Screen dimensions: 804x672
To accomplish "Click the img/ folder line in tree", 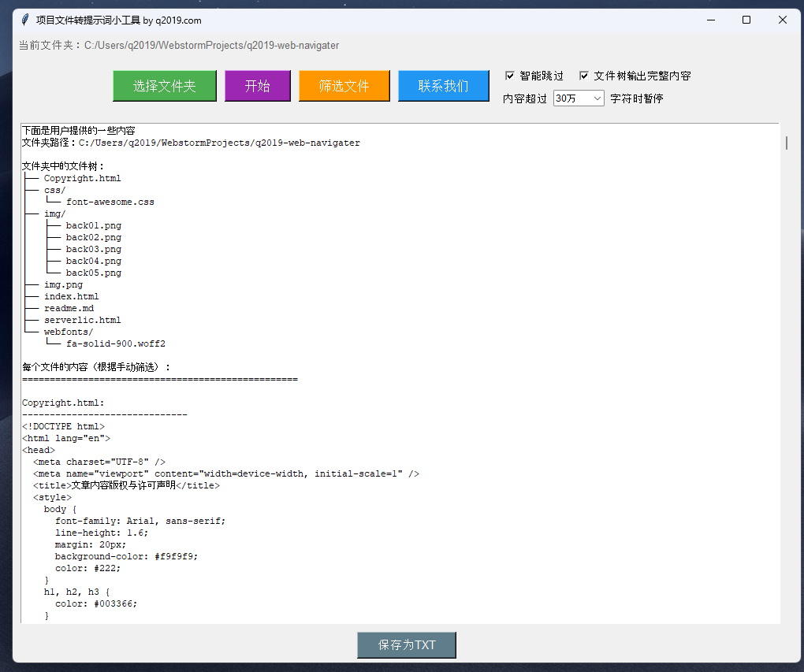I will 54,213.
